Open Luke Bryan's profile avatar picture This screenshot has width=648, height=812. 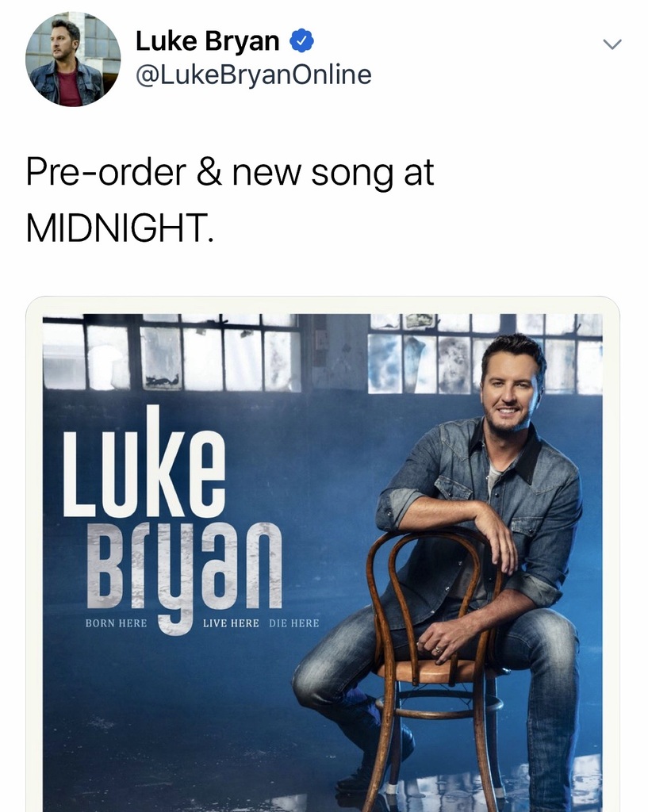pos(72,59)
